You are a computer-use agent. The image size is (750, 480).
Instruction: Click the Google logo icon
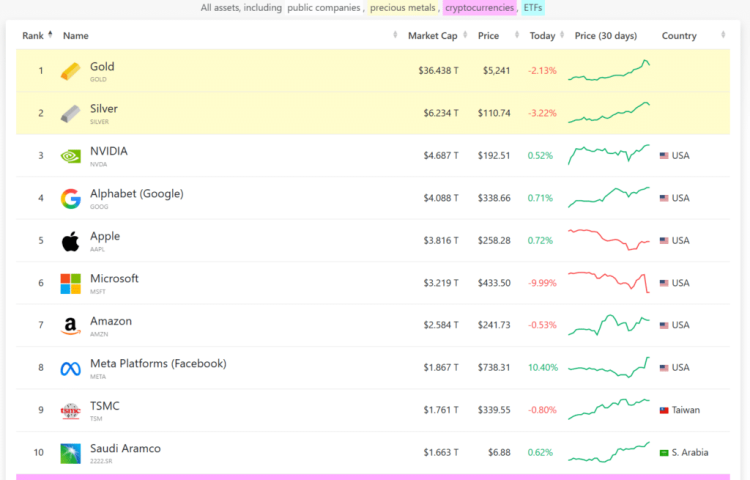(x=70, y=198)
